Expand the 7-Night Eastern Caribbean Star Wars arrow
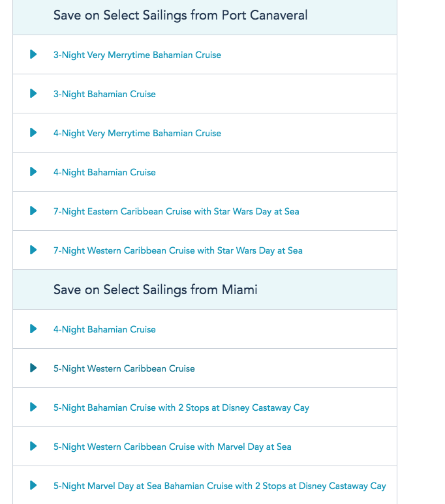 pyautogui.click(x=33, y=211)
